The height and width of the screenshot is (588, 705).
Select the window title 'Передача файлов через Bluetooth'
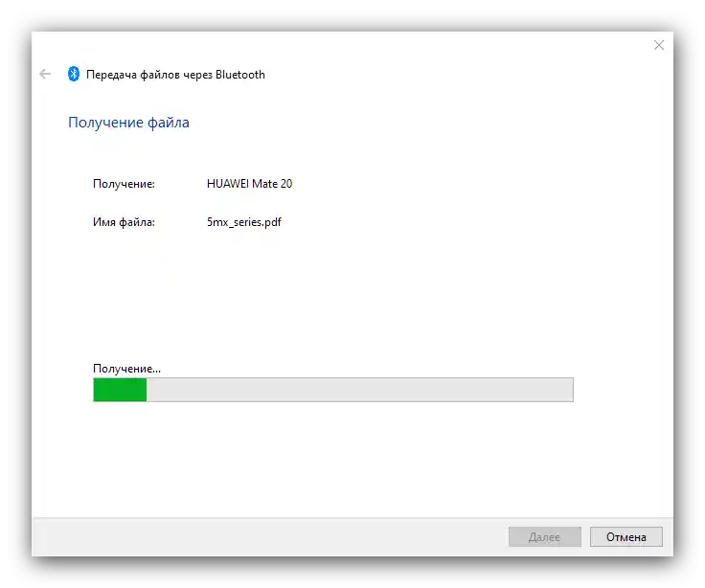175,75
